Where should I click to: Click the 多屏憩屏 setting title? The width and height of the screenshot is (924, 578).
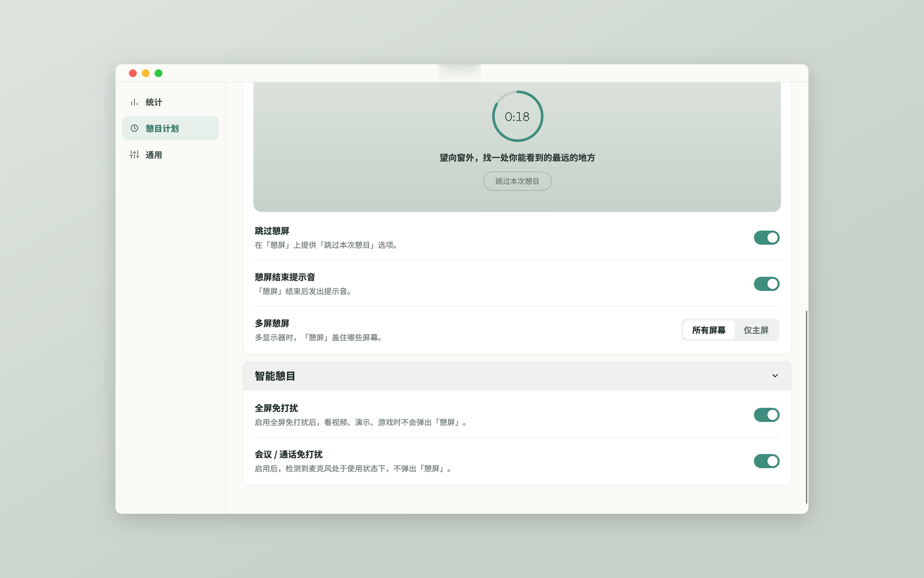point(272,323)
